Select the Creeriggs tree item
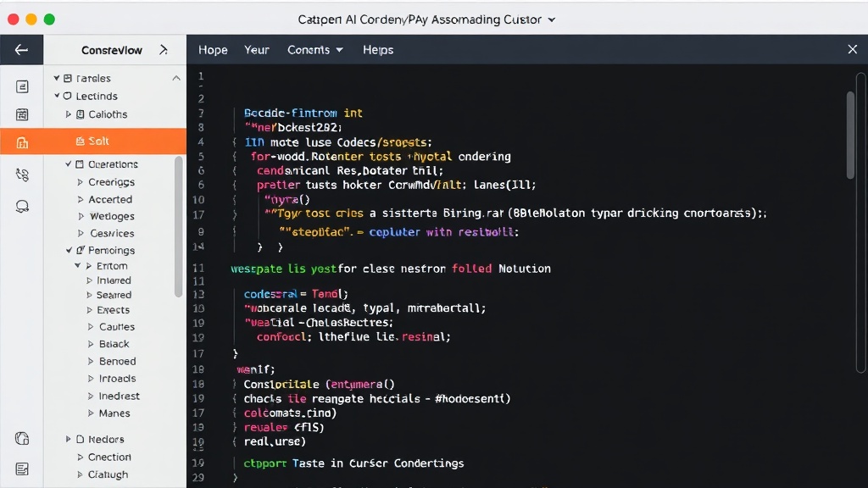This screenshot has width=868, height=488. (111, 182)
